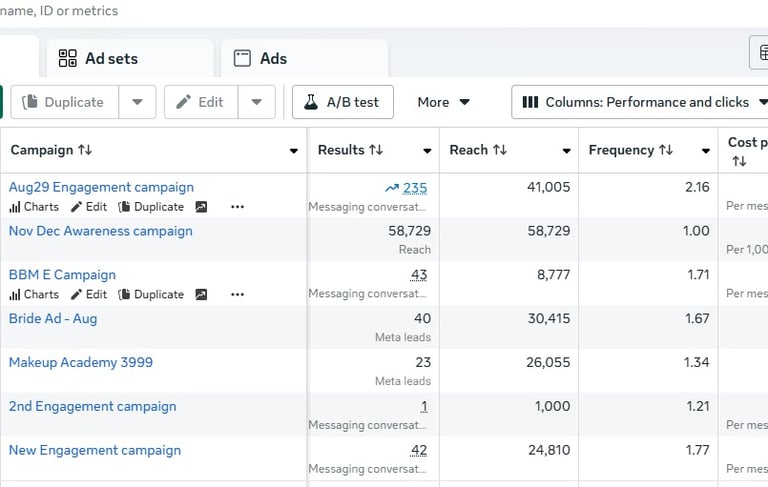Viewport: 768px width, 487px height.
Task: Click Edit pencil under Aug29 Engagement campaign
Action: 88,207
